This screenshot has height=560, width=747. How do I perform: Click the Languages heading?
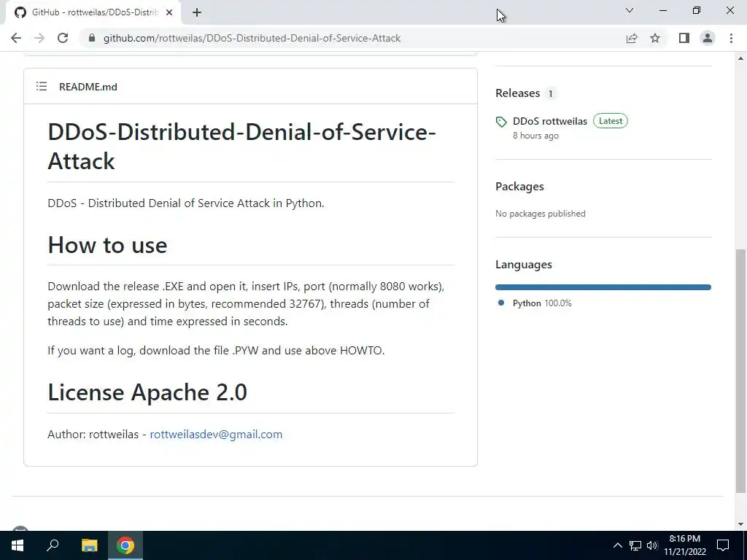pos(524,264)
